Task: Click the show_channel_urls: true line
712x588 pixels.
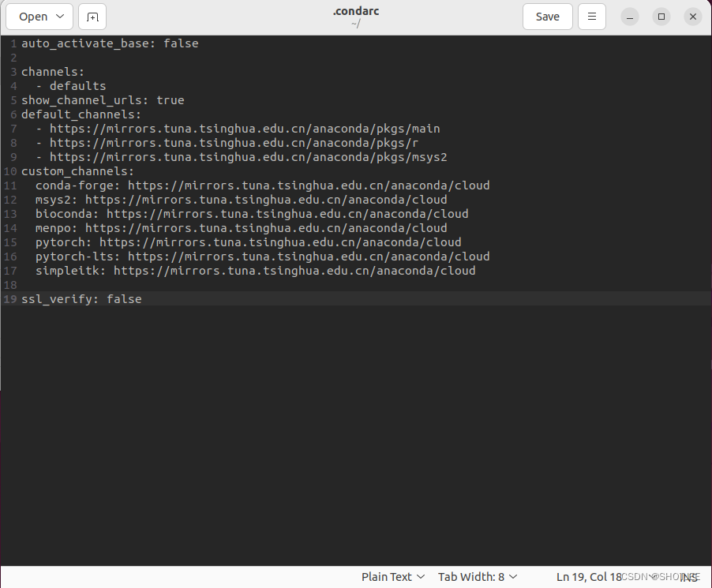Action: (x=98, y=99)
